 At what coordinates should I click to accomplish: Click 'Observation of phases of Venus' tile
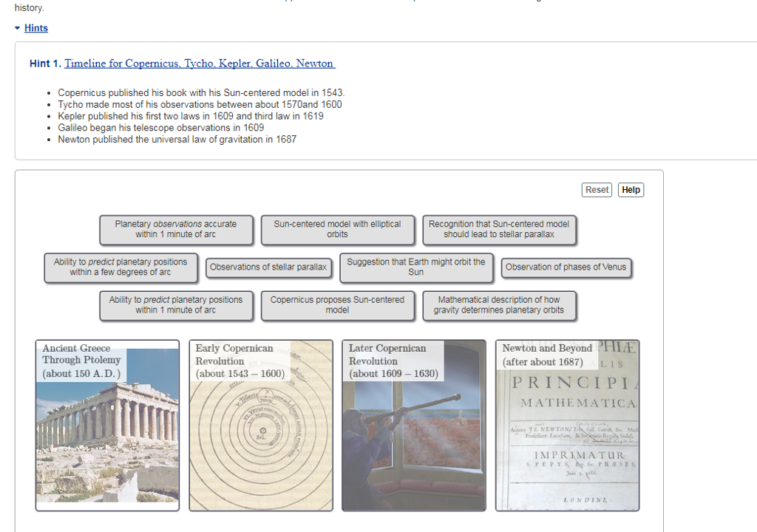point(566,267)
